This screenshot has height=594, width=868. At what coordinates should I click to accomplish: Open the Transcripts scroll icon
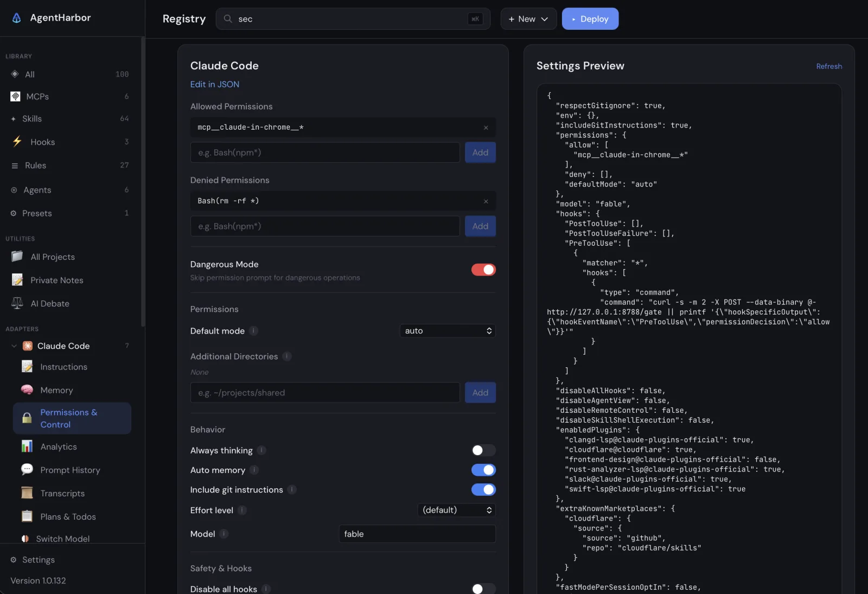(x=27, y=493)
